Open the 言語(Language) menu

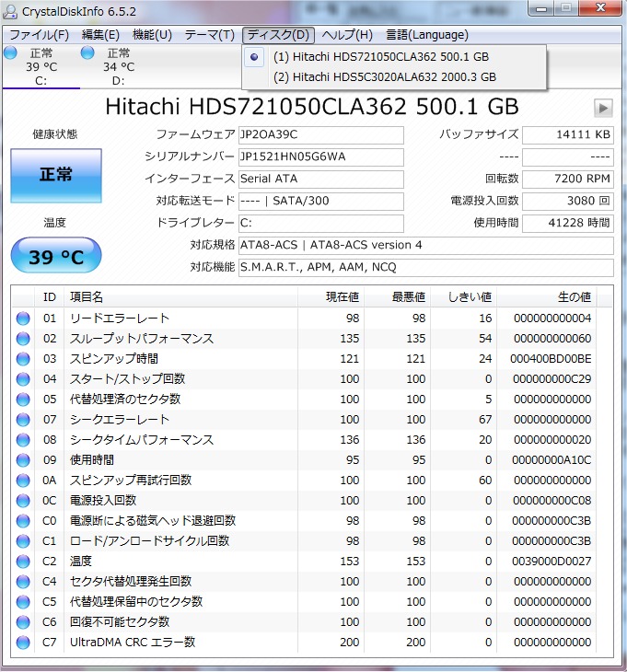click(427, 35)
